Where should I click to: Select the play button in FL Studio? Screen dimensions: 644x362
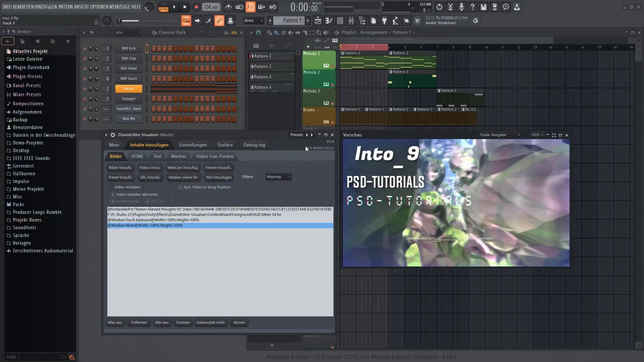click(174, 7)
